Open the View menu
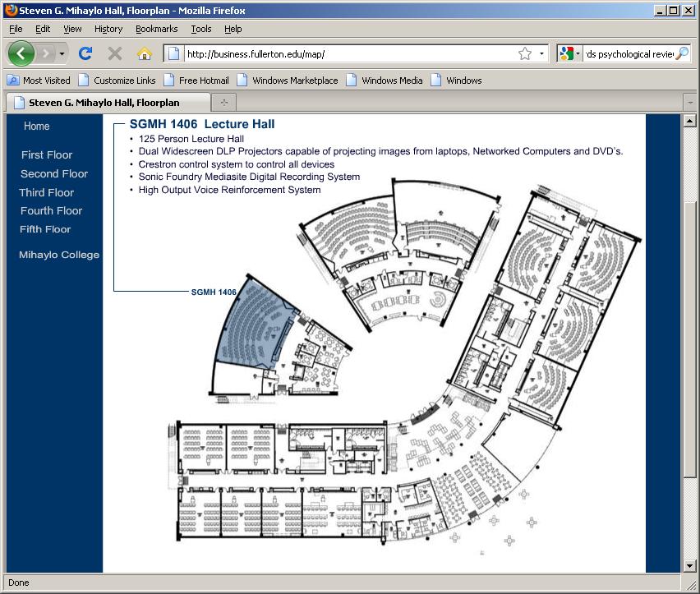Viewport: 700px width, 594px height. 72,29
